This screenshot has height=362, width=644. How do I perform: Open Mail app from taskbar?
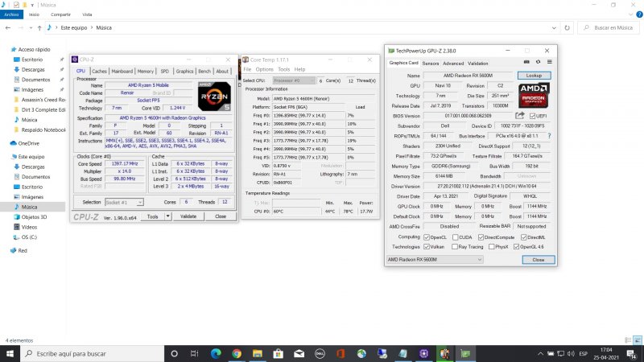pos(299,353)
